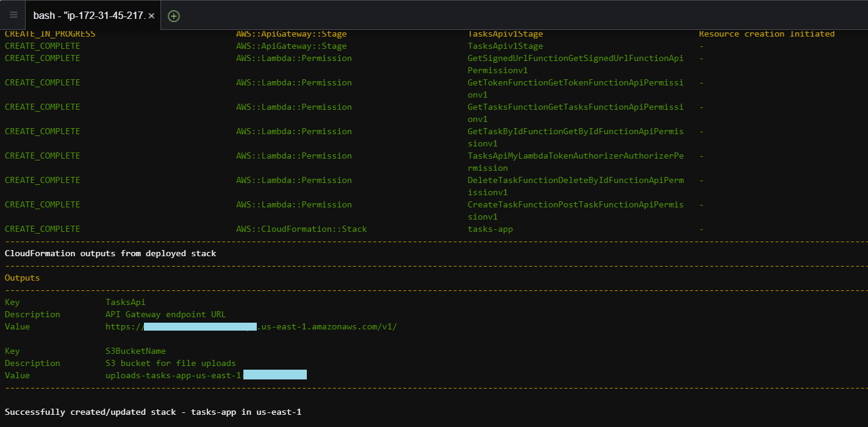Open the hamburger menu in the tab bar

tap(13, 15)
